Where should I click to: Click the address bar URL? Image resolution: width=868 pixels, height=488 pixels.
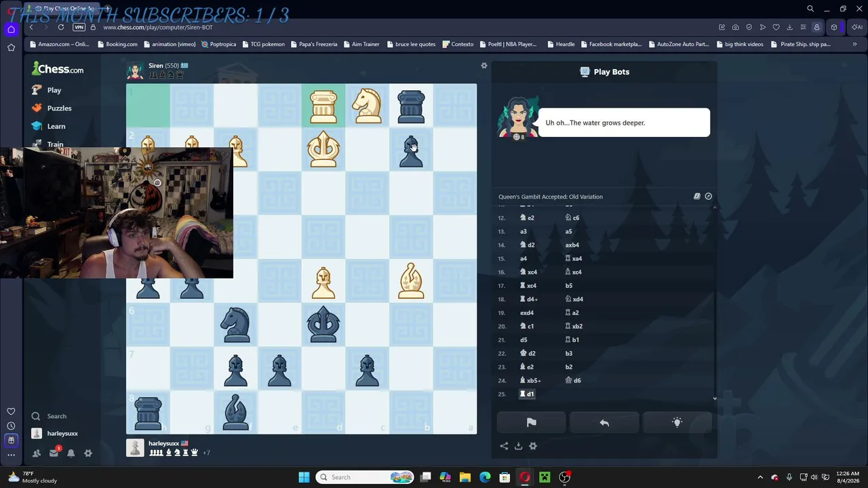(158, 27)
